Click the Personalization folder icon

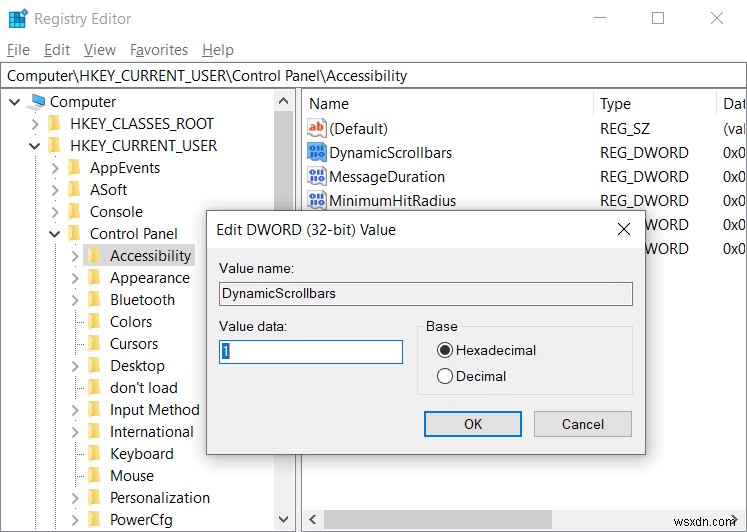pyautogui.click(x=94, y=497)
